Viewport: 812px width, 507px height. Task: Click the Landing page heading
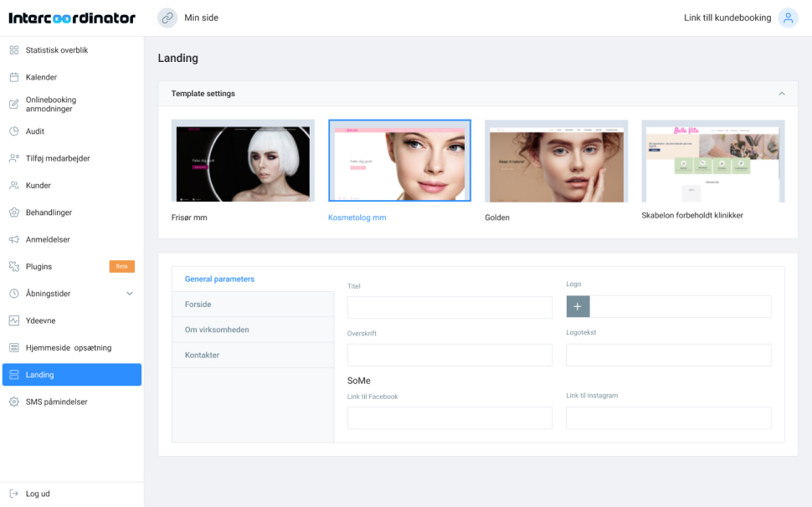point(178,58)
